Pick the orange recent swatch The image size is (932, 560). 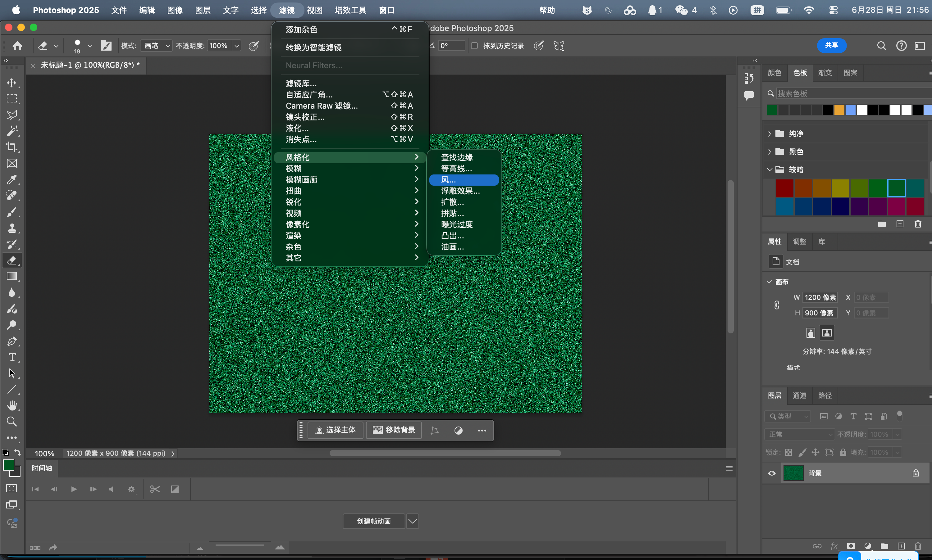tap(839, 110)
